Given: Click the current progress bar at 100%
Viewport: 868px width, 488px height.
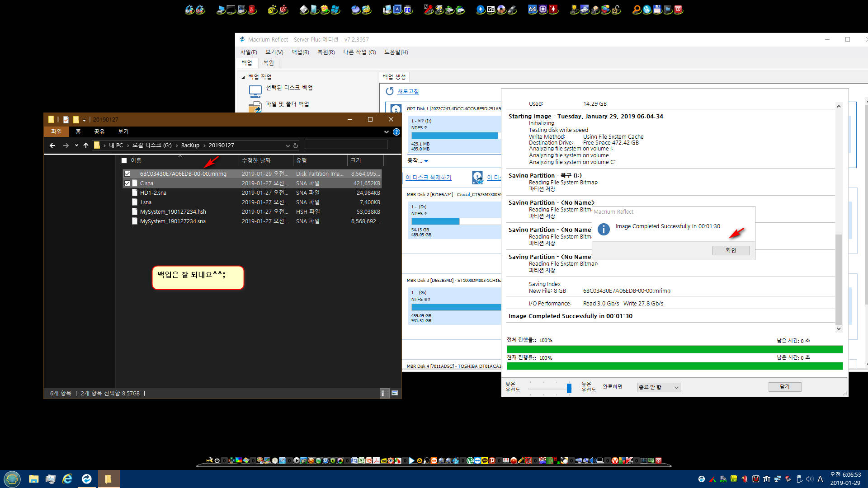Looking at the screenshot, I should point(675,366).
